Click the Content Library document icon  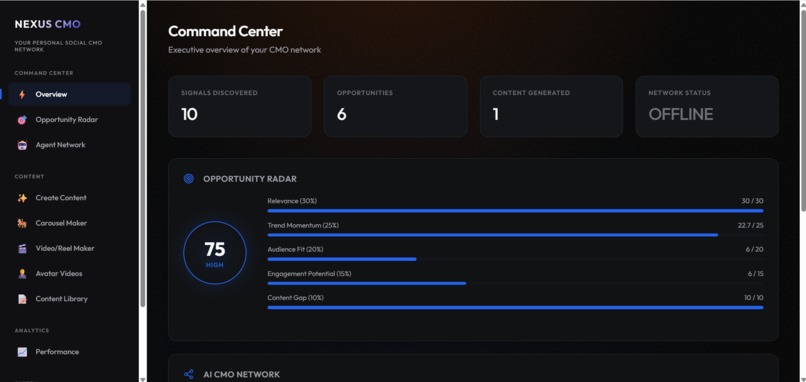click(22, 299)
